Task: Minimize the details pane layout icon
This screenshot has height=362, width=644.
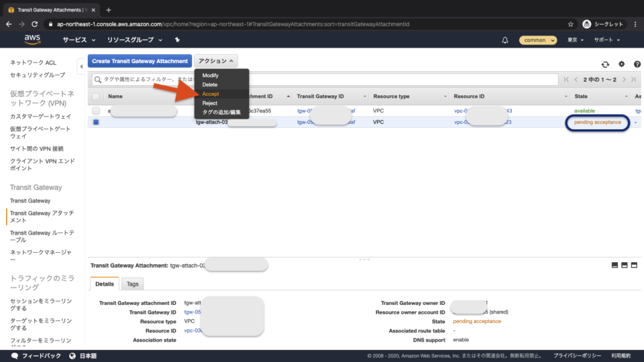Action: (614, 265)
